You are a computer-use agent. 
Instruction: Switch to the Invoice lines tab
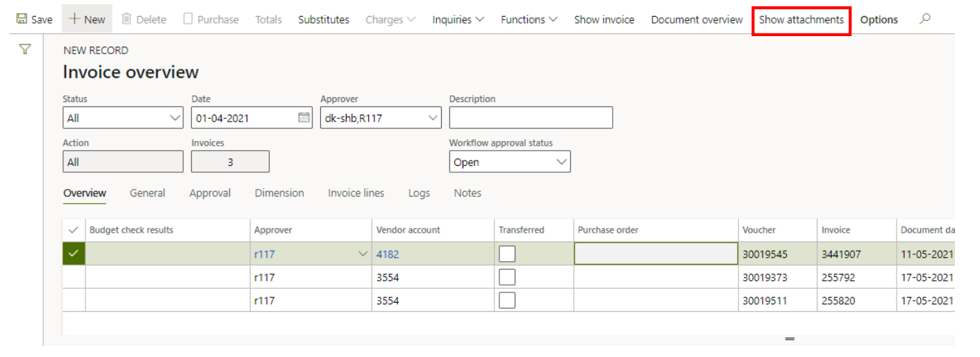coord(356,193)
